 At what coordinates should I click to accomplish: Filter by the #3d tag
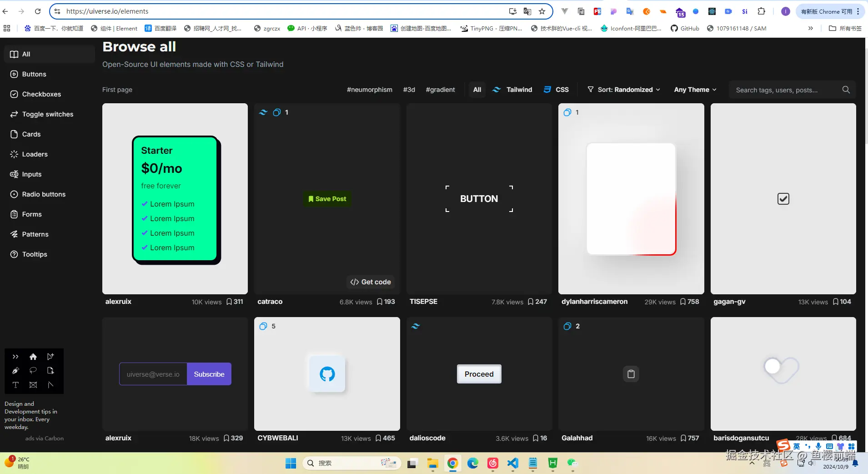point(409,90)
